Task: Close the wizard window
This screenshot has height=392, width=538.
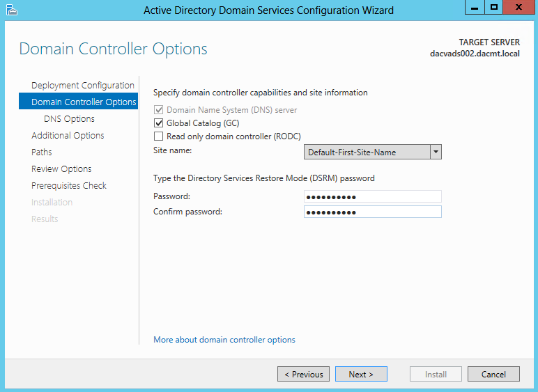Action: tap(518, 8)
